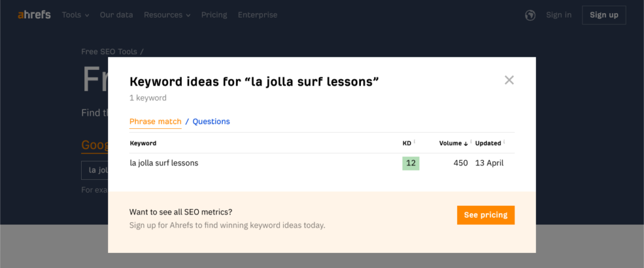The image size is (644, 268).
Task: Open the Pricing page
Action: 214,14
